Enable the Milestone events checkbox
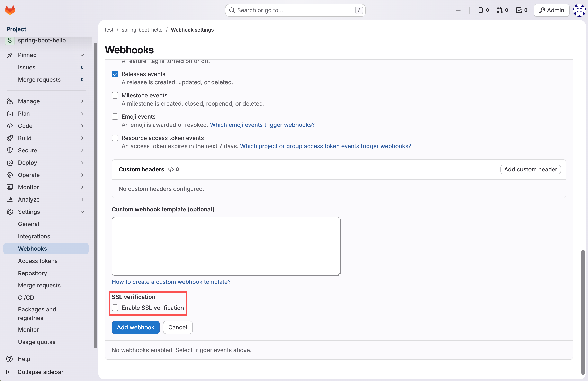Screen dimensions: 588x381 (x=115, y=95)
